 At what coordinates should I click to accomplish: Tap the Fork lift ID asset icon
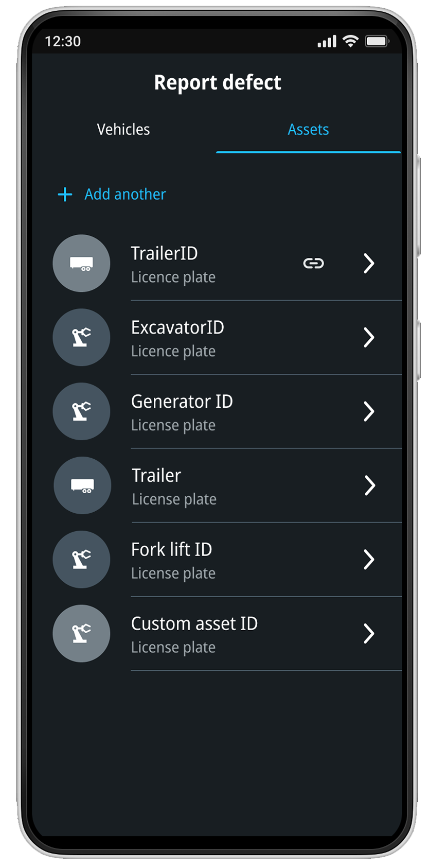pos(81,560)
